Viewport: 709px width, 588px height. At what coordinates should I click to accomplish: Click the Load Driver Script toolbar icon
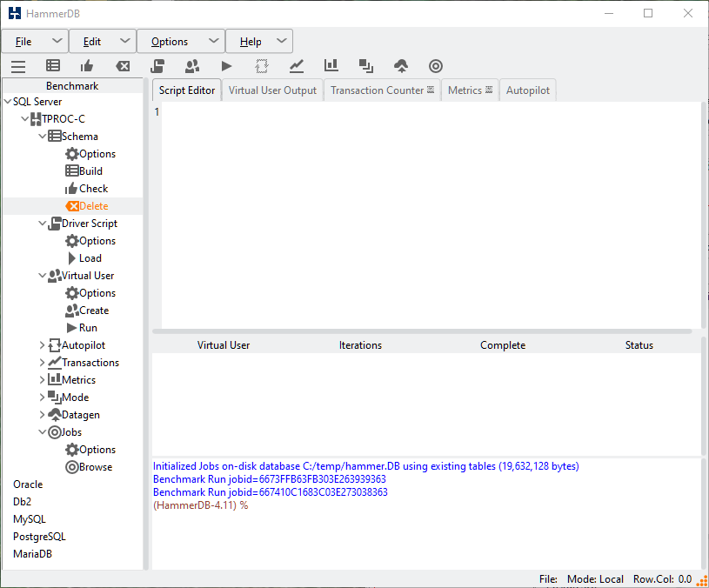tap(157, 66)
